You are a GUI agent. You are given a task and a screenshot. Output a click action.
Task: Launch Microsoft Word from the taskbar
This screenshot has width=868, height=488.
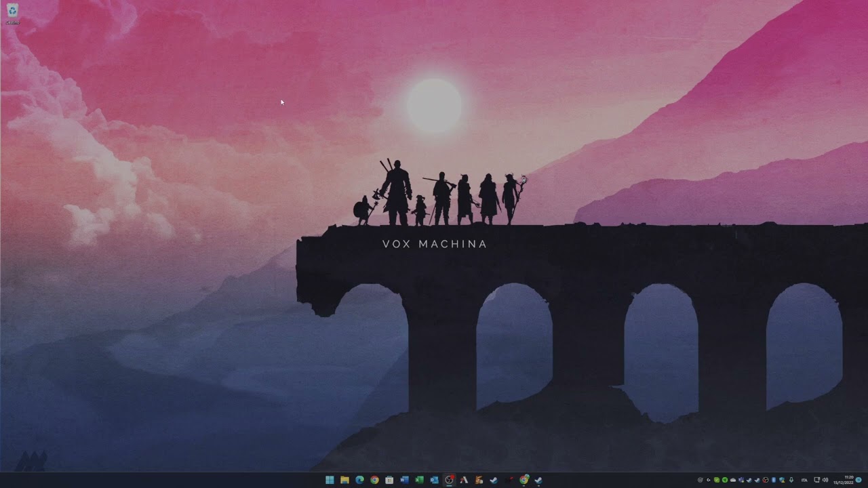coord(404,480)
